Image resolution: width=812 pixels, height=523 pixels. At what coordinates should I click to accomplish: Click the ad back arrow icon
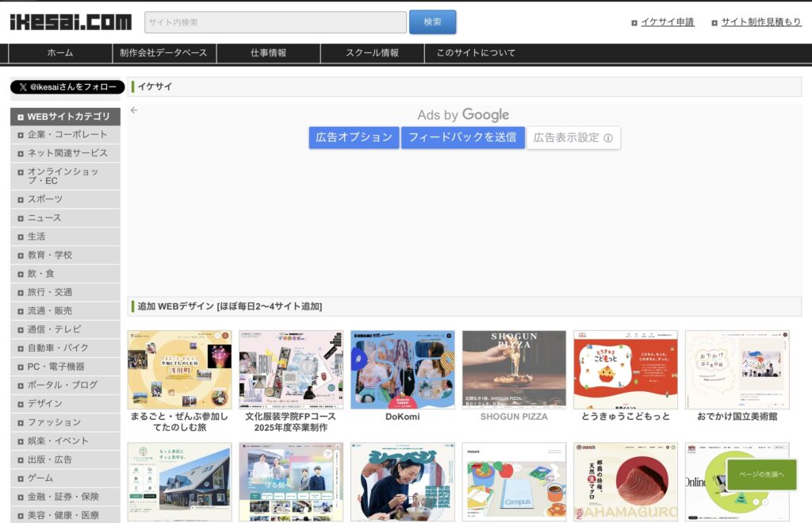134,110
